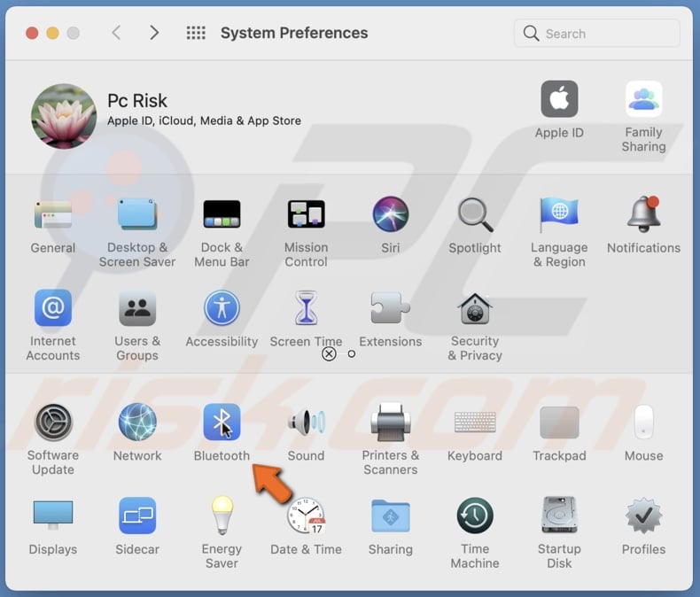Open Family Sharing settings

click(x=643, y=100)
